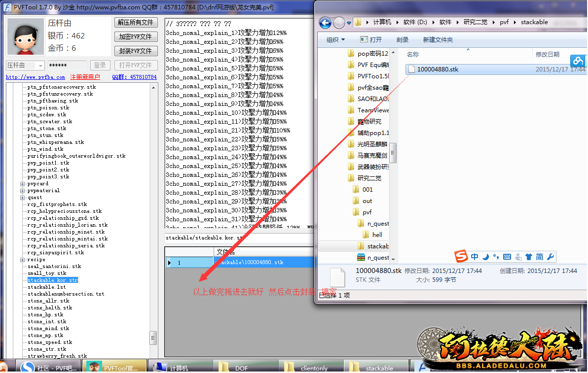Screen dimensions: 588x373
Task: Open Sogou wrench settings icon
Action: [551, 257]
